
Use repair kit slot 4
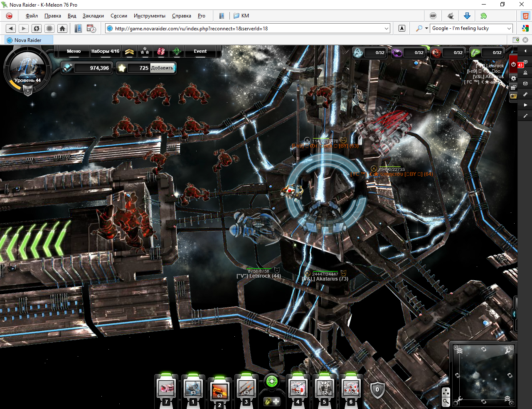click(x=298, y=389)
